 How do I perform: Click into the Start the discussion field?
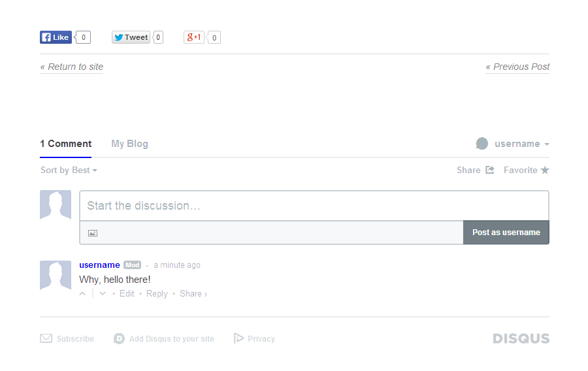pyautogui.click(x=314, y=206)
